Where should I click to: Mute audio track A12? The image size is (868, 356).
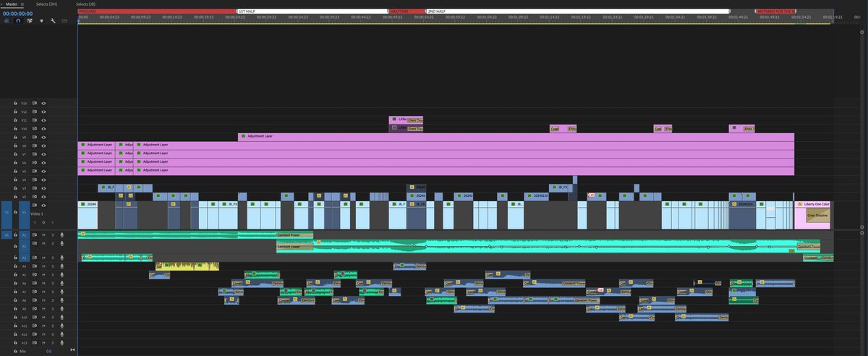pyautogui.click(x=43, y=334)
